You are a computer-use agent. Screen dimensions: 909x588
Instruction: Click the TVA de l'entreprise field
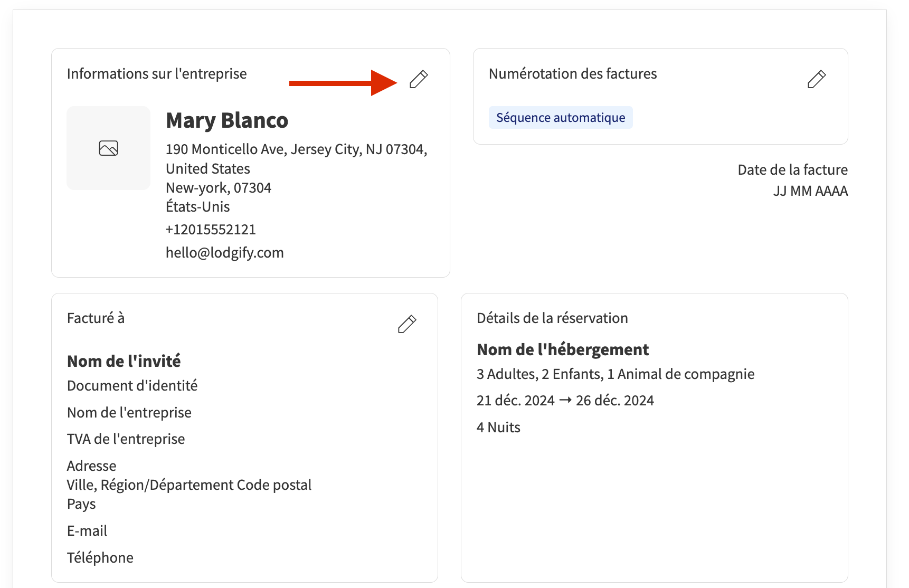tap(126, 439)
